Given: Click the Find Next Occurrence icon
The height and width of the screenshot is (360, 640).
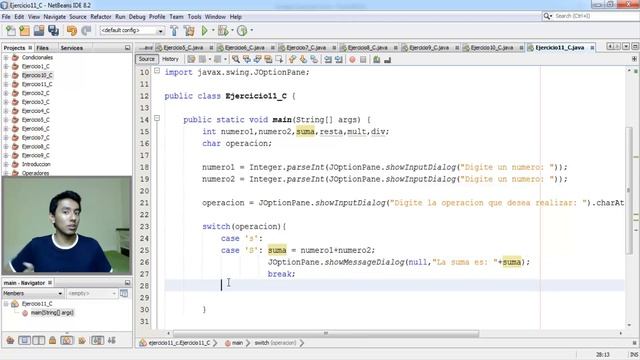Looking at the screenshot, I should (257, 60).
